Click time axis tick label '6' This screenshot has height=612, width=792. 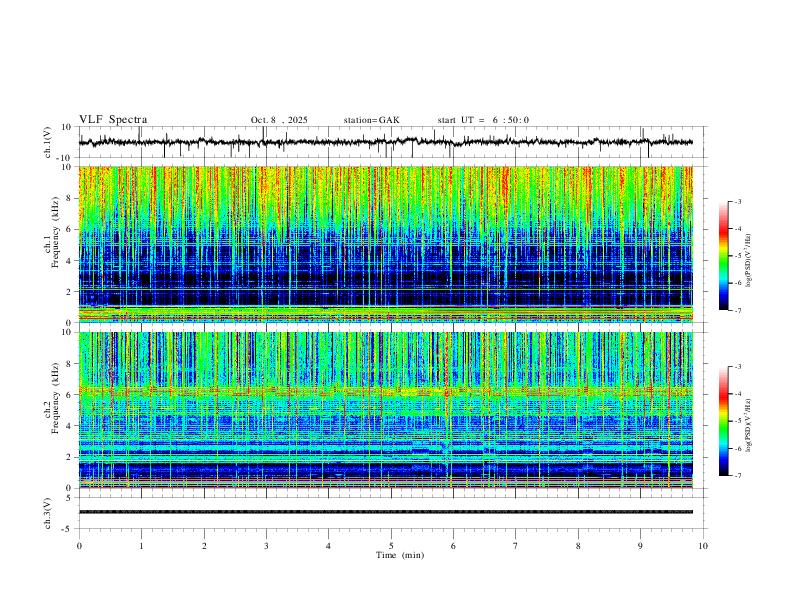click(453, 546)
